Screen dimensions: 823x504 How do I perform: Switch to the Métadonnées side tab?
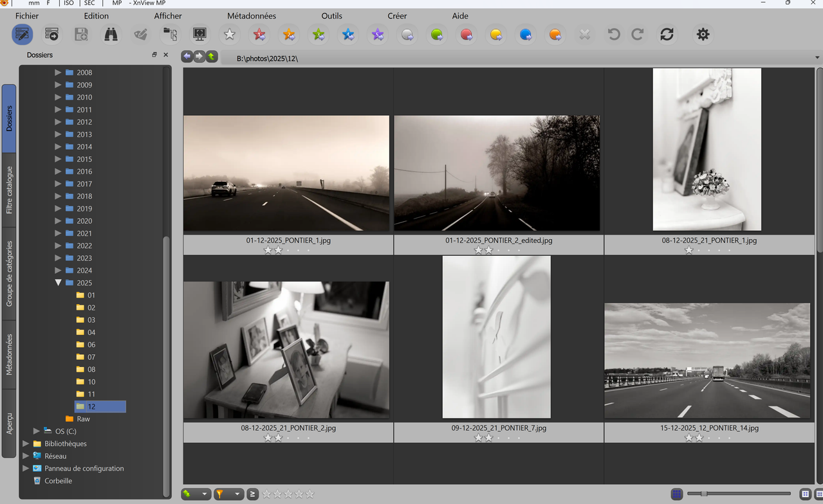(9, 354)
